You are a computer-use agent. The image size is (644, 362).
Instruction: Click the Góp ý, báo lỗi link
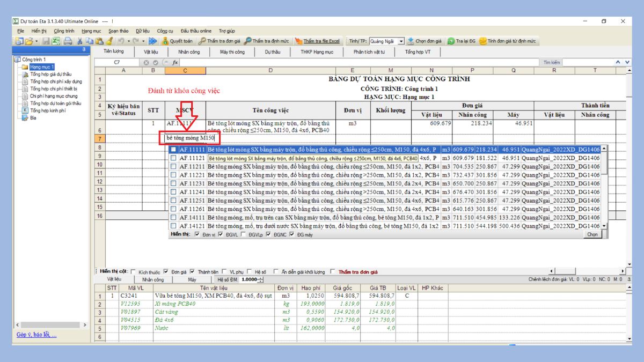coord(36,335)
